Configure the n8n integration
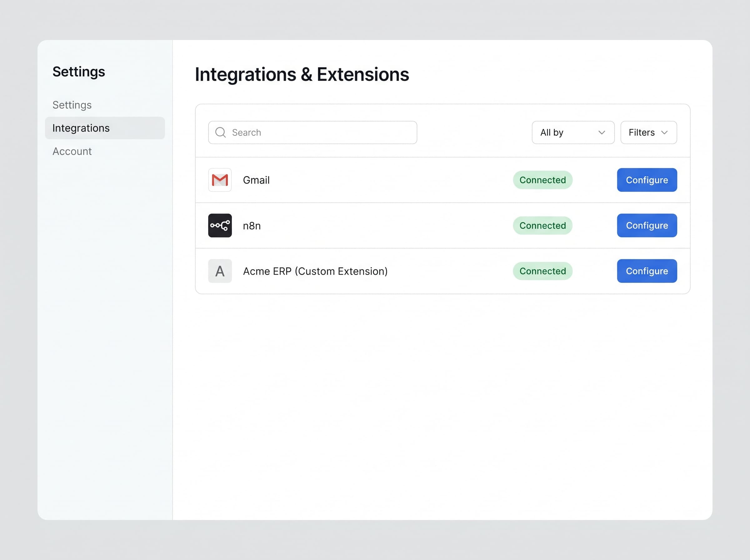The height and width of the screenshot is (560, 750). [647, 225]
